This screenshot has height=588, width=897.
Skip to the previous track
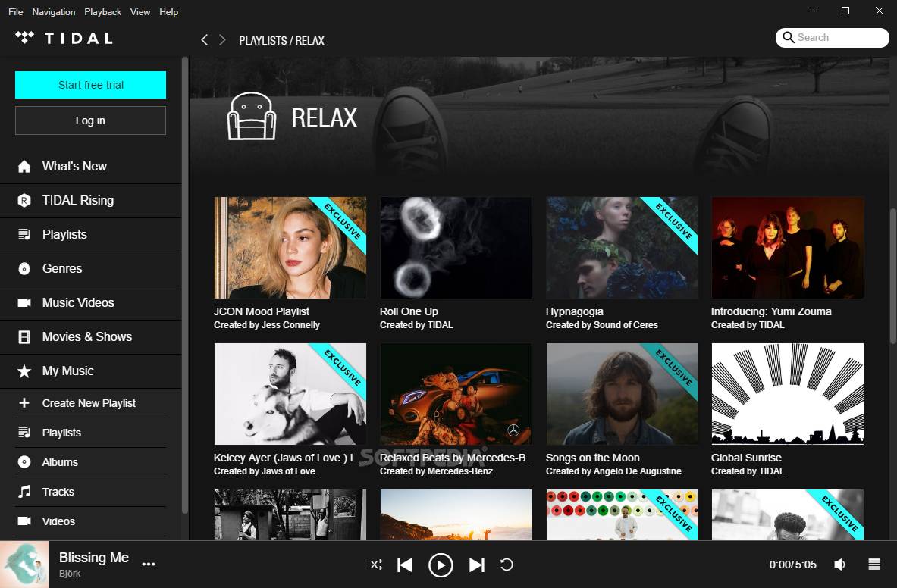[405, 565]
